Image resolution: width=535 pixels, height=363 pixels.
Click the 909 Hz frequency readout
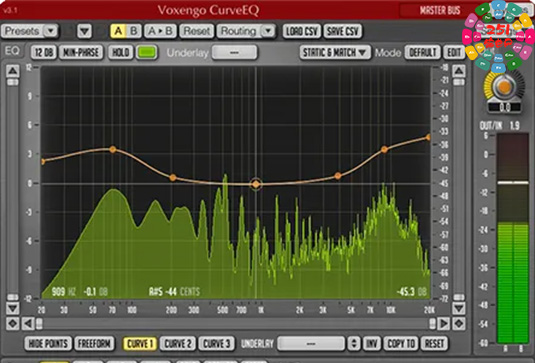(63, 292)
